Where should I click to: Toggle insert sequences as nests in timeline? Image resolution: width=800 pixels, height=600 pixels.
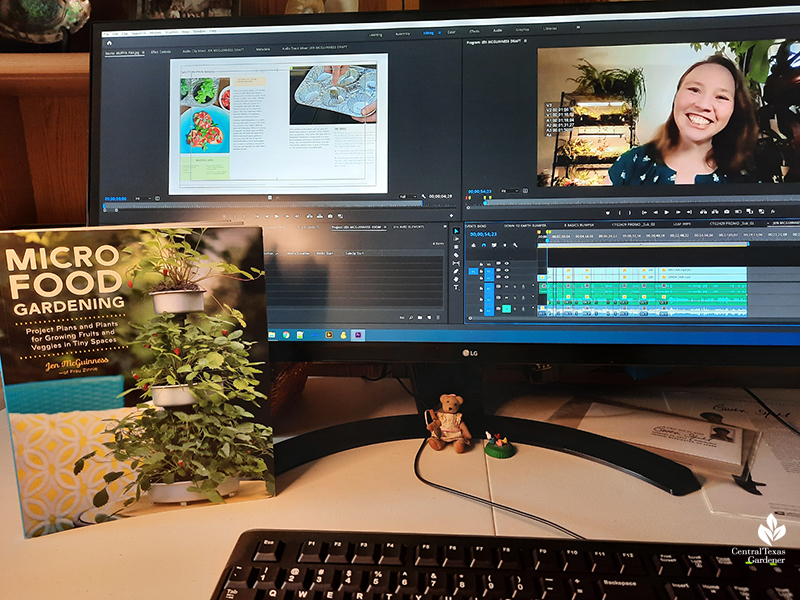coord(473,245)
